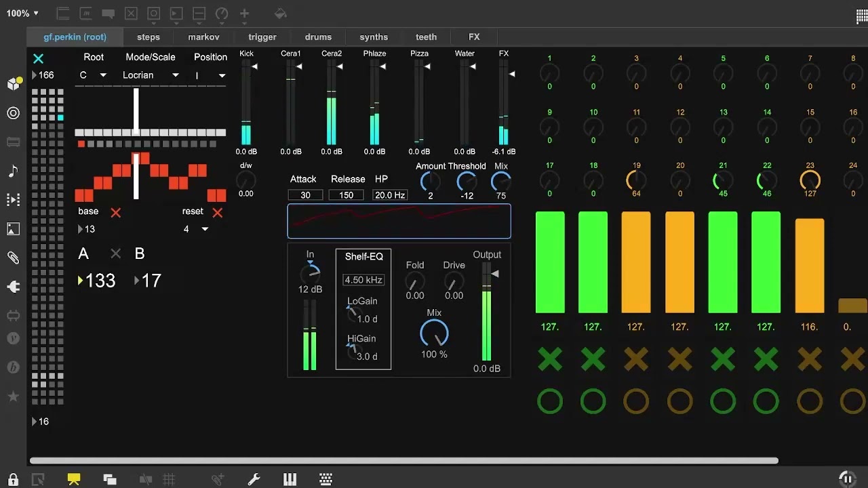Select the comment bubble icon in toolbar
The image size is (868, 488).
108,14
